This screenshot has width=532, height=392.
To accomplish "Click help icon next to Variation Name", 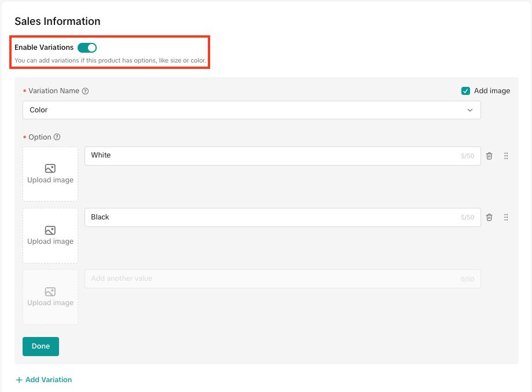I will (86, 91).
